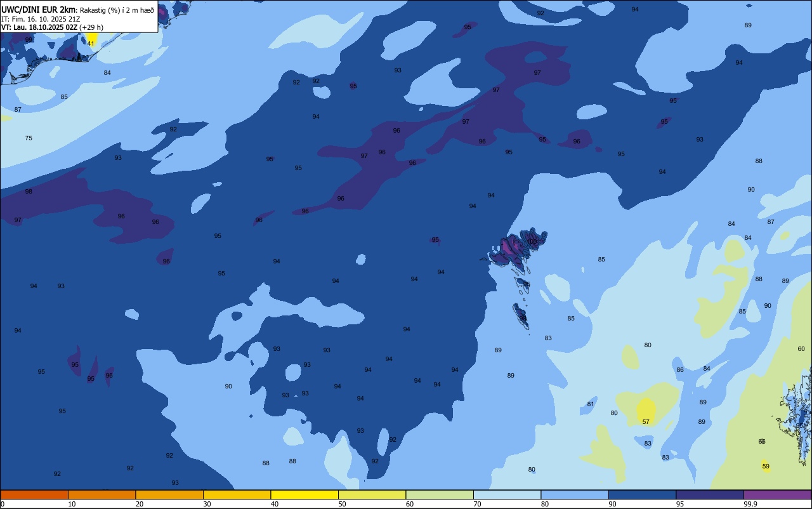
Task: Select the 50–60 yellow-green legend swatch
Action: tap(372, 494)
